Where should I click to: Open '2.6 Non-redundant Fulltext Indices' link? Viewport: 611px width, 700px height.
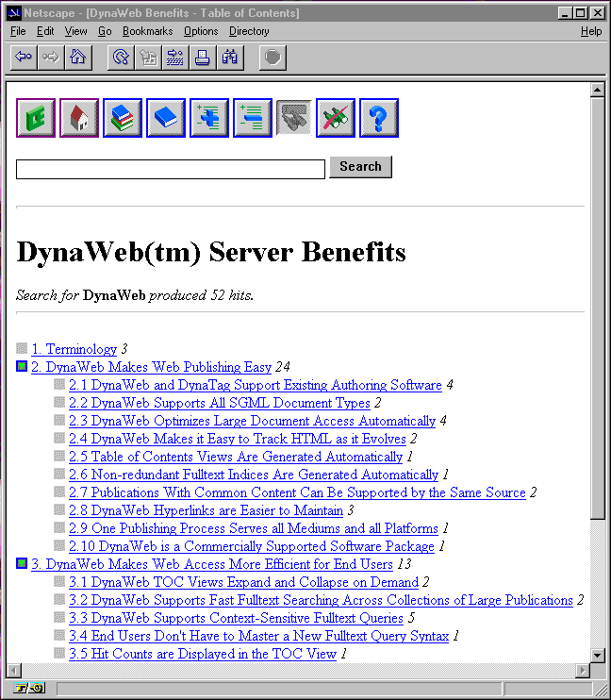(x=254, y=475)
